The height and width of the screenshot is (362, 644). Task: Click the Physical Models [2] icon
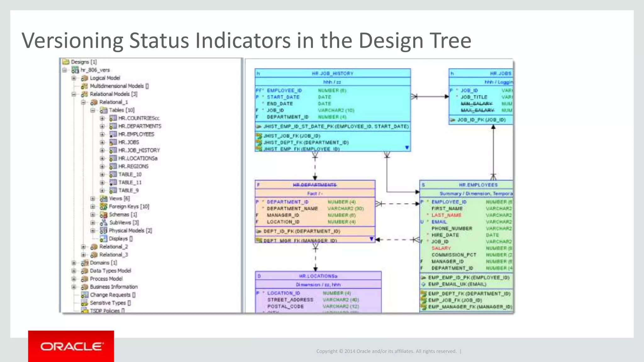[x=103, y=231]
